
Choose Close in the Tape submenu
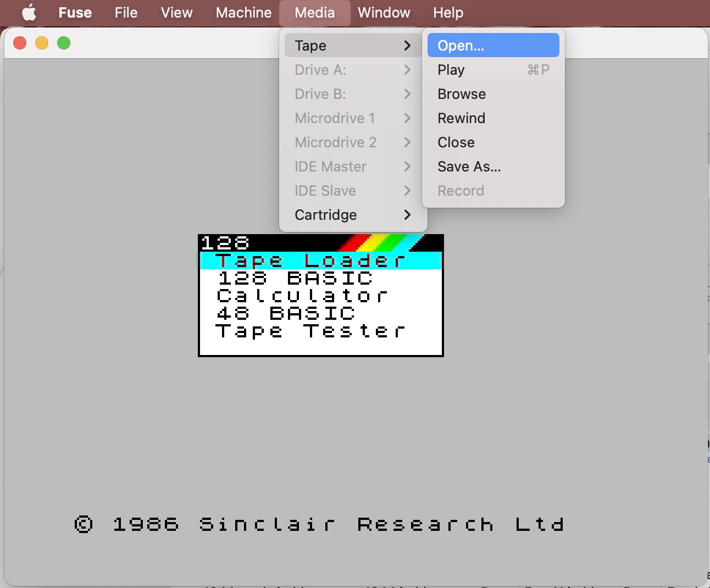[x=493, y=142]
